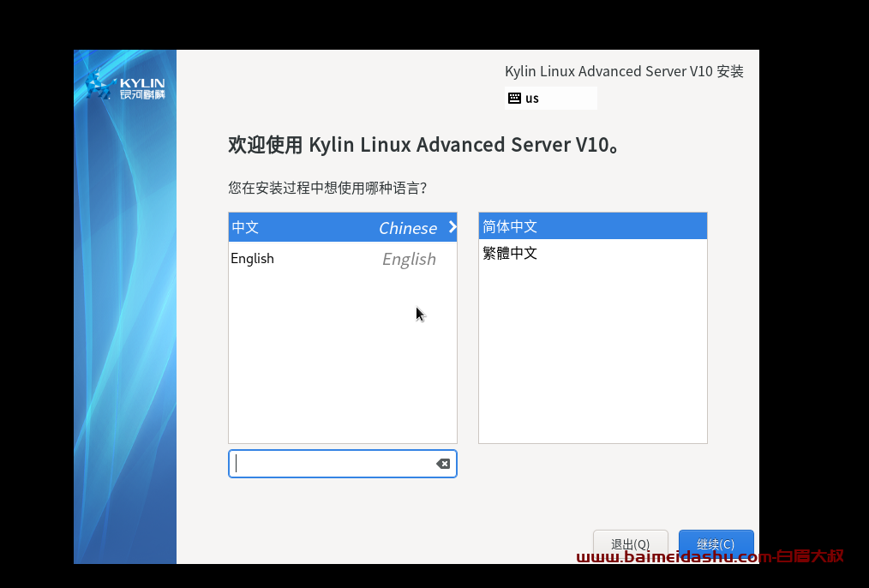This screenshot has width=869, height=588.
Task: Expand the Chinese row chevron arrow
Action: point(452,227)
